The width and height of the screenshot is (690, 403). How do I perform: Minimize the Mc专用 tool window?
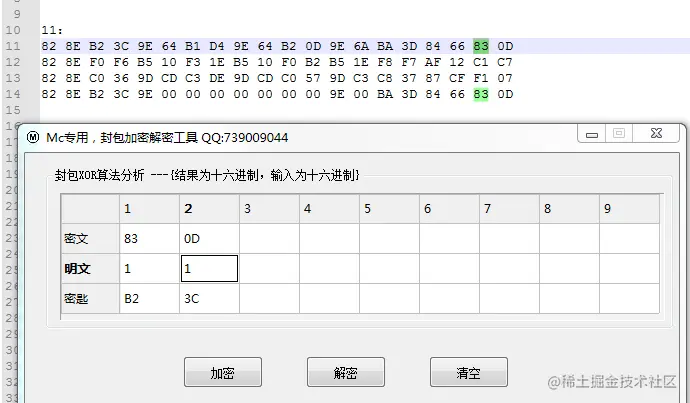592,134
